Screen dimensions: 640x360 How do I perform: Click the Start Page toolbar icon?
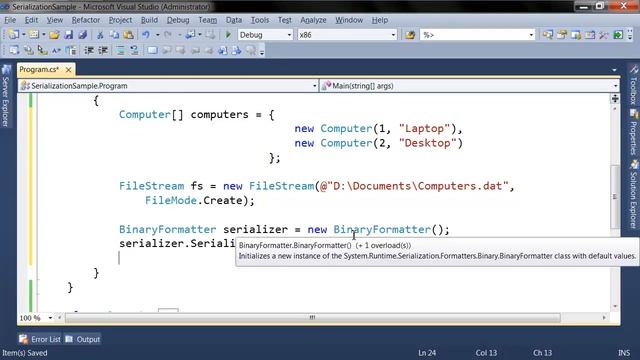point(590,35)
